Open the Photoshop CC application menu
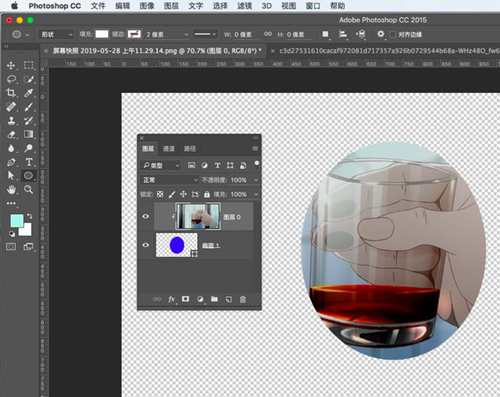 click(x=55, y=6)
